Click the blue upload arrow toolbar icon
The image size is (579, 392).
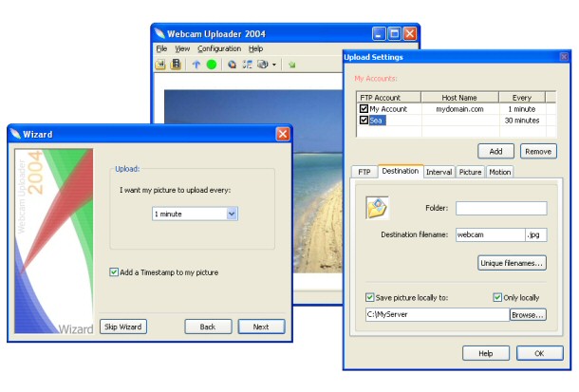pos(196,65)
